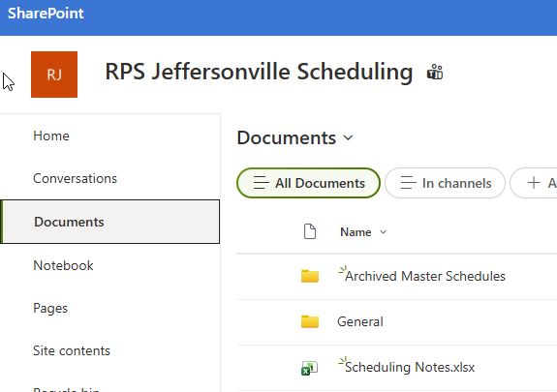Click the SharePoint header link

tap(46, 14)
